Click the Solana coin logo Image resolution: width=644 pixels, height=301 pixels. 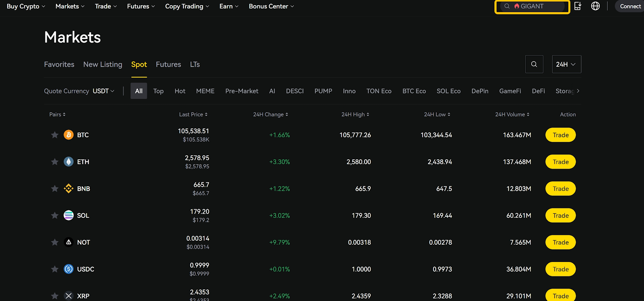pos(68,215)
